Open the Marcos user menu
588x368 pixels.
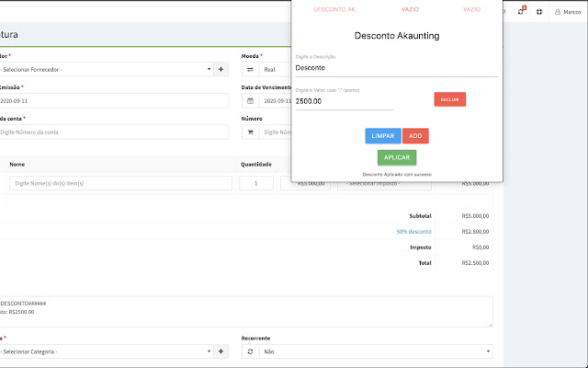[568, 12]
